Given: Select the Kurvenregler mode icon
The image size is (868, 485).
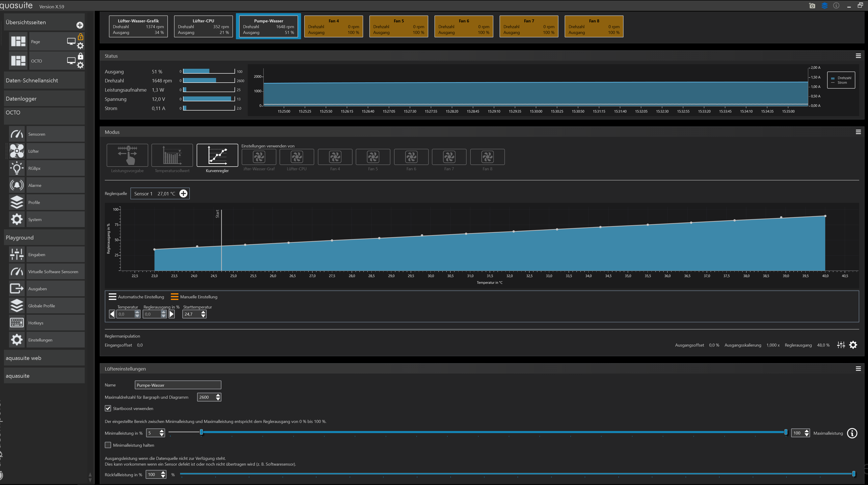Looking at the screenshot, I should click(x=217, y=155).
